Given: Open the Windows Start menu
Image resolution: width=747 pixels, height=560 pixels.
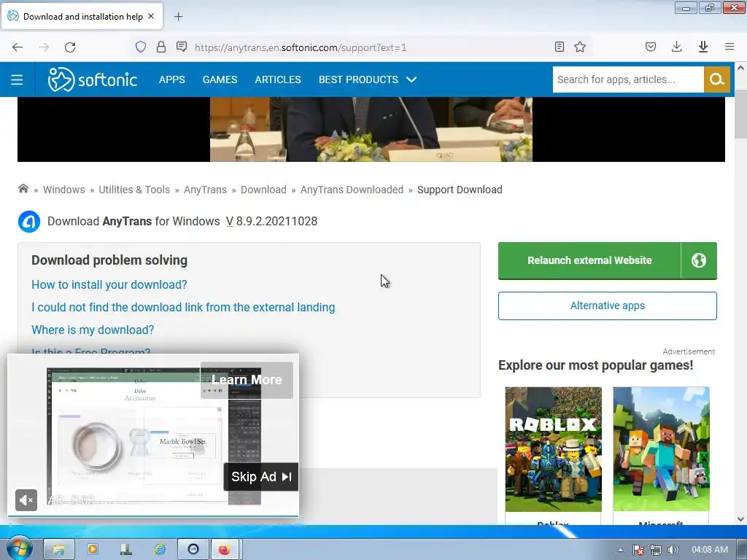Looking at the screenshot, I should coord(19,549).
